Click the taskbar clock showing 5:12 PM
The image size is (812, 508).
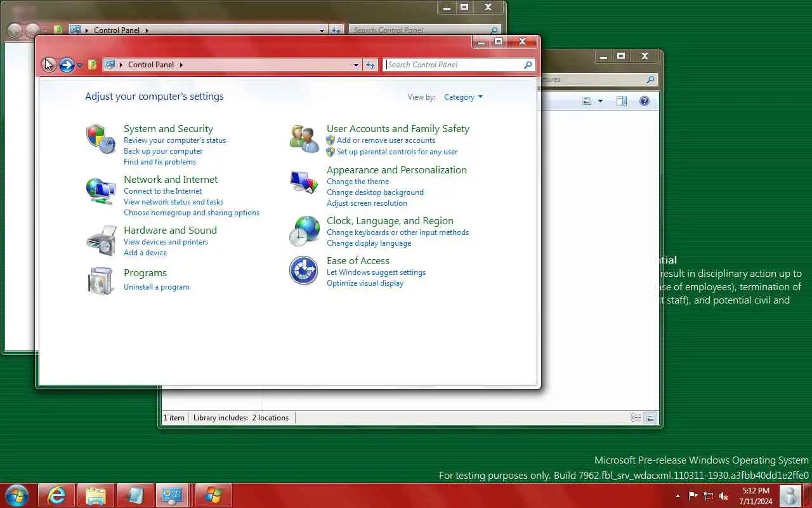coord(756,496)
